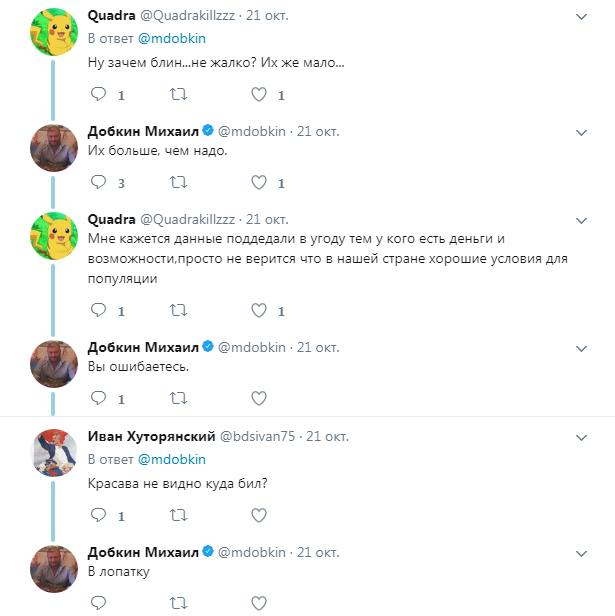This screenshot has height=616, width=615.
Task: Like the "В лопатку" tweet
Action: 259,603
